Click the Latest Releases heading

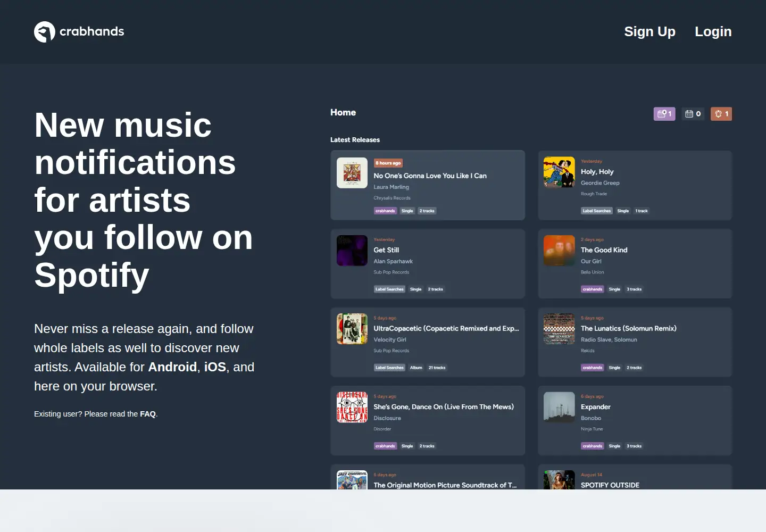355,140
